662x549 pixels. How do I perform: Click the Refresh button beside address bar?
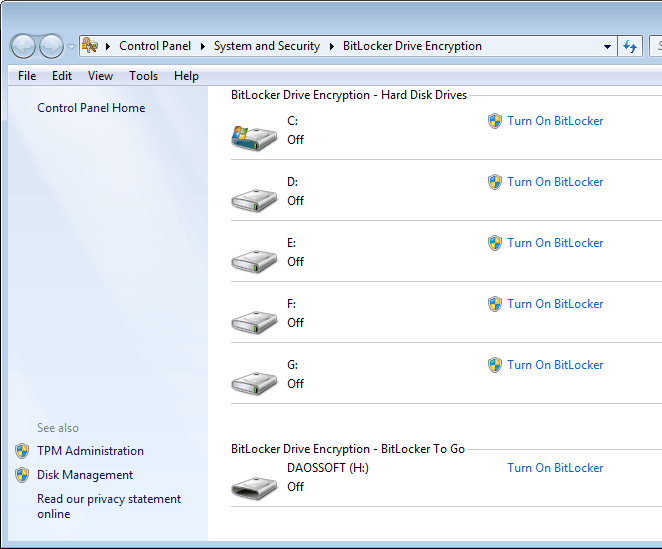click(630, 46)
